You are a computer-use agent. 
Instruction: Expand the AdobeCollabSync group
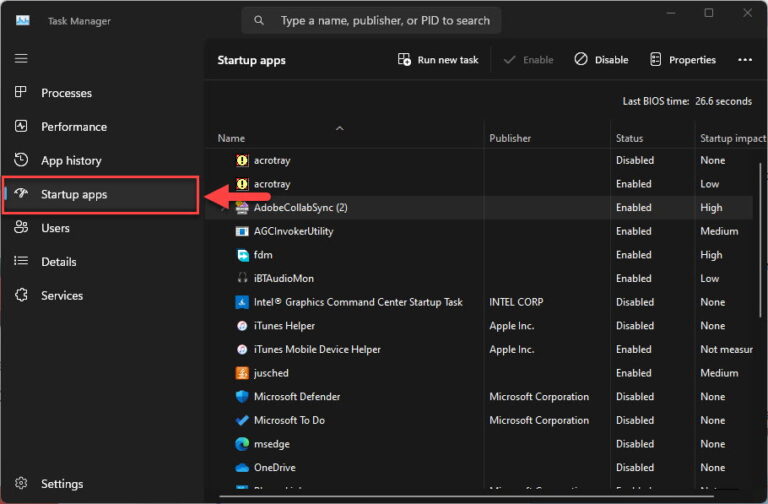pyautogui.click(x=223, y=208)
